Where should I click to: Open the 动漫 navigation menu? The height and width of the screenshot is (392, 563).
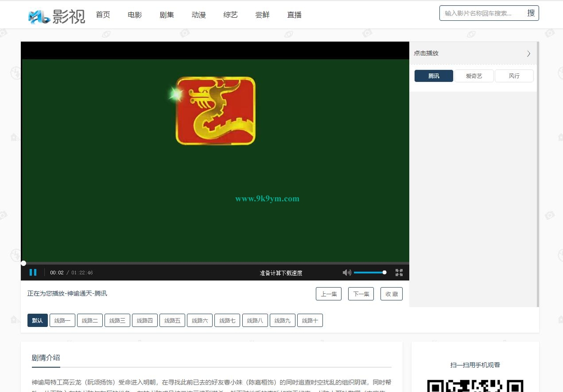(x=198, y=15)
